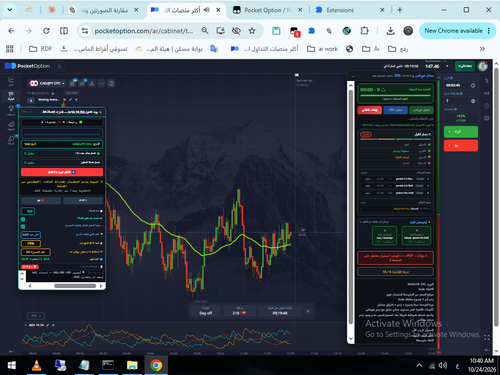Open the RDP bookmarks folder
Viewport: 500px width, 375px height.
41,49
